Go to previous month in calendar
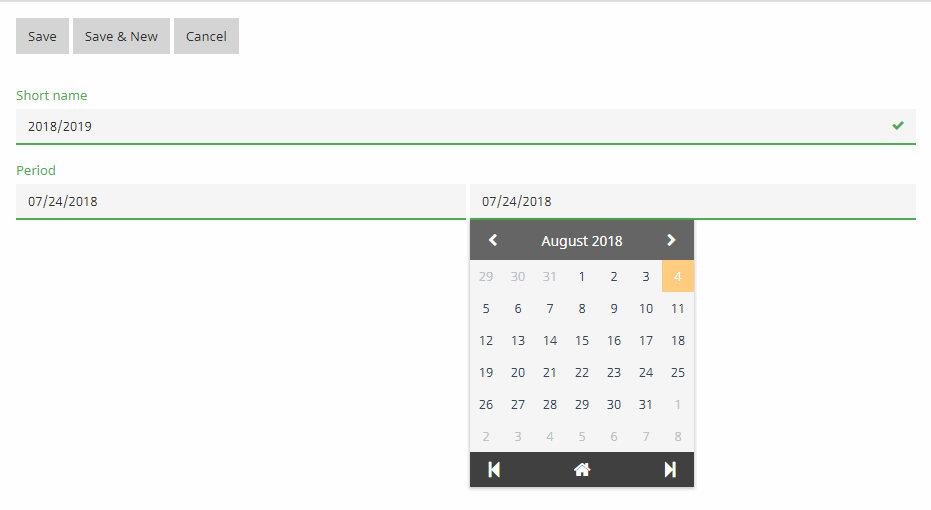The height and width of the screenshot is (510, 931). (493, 240)
